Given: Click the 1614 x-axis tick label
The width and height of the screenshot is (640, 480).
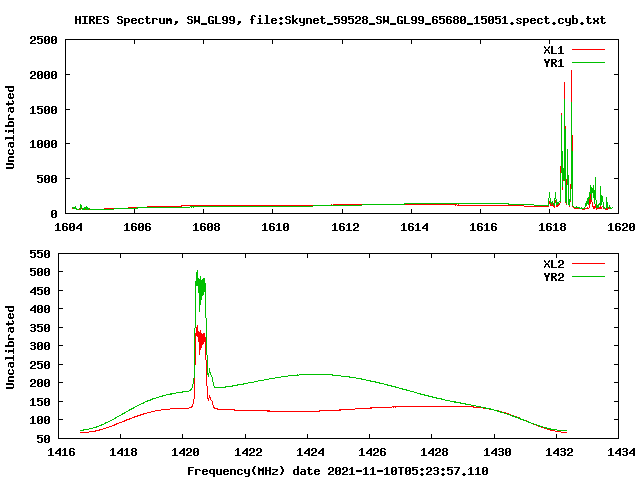Looking at the screenshot, I should (414, 227).
